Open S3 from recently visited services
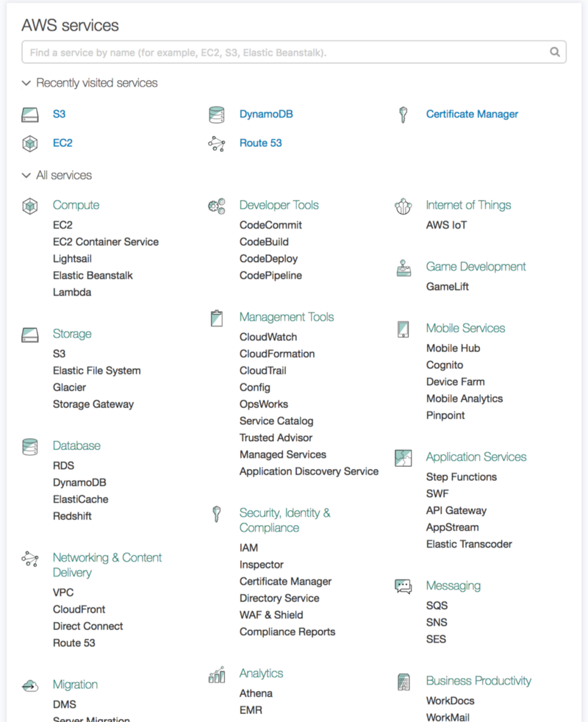588x722 pixels. [59, 114]
